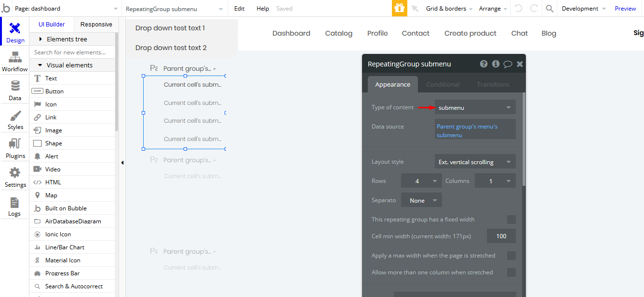Switch to the Transitions tab
Viewport: 644px width, 297px height.
click(x=493, y=84)
